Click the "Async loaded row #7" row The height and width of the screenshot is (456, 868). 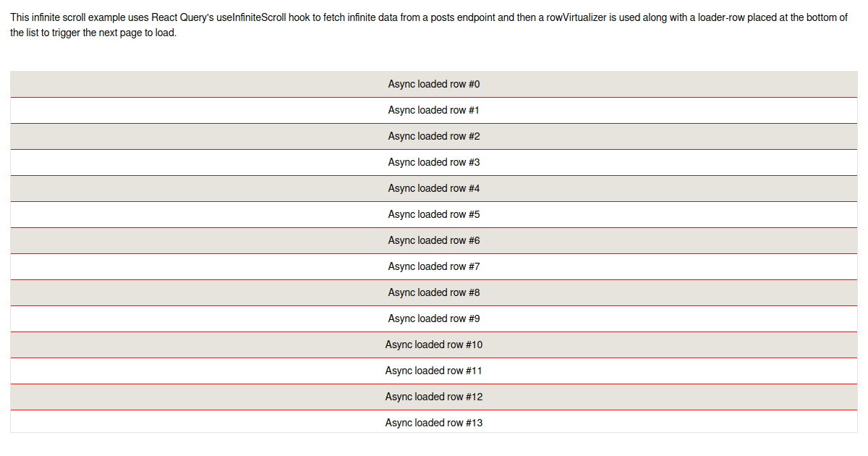tap(434, 266)
